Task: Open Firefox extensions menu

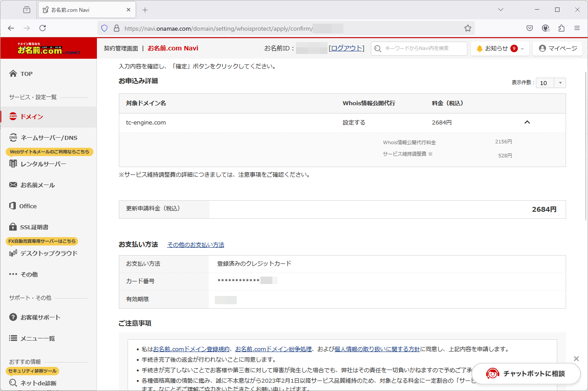Action: click(x=561, y=28)
